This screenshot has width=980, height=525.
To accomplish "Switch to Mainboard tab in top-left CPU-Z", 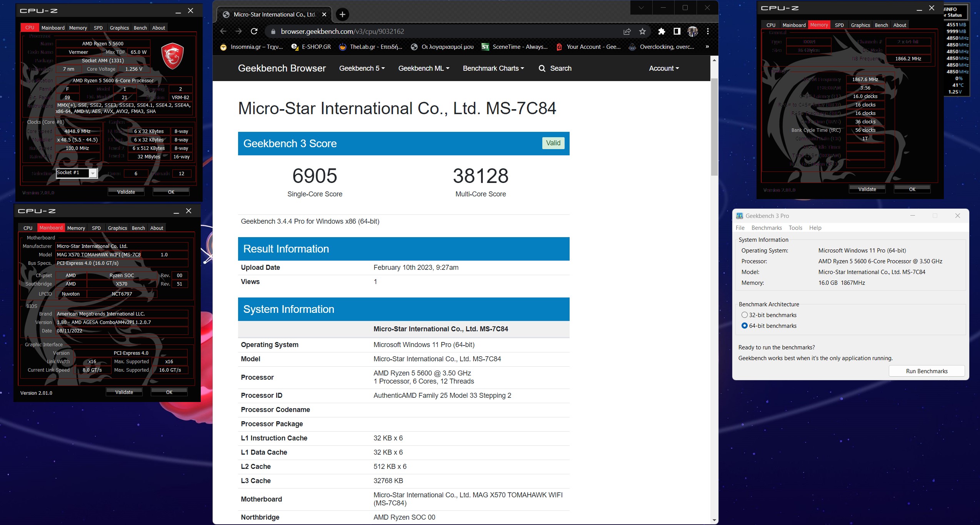I will pyautogui.click(x=53, y=28).
